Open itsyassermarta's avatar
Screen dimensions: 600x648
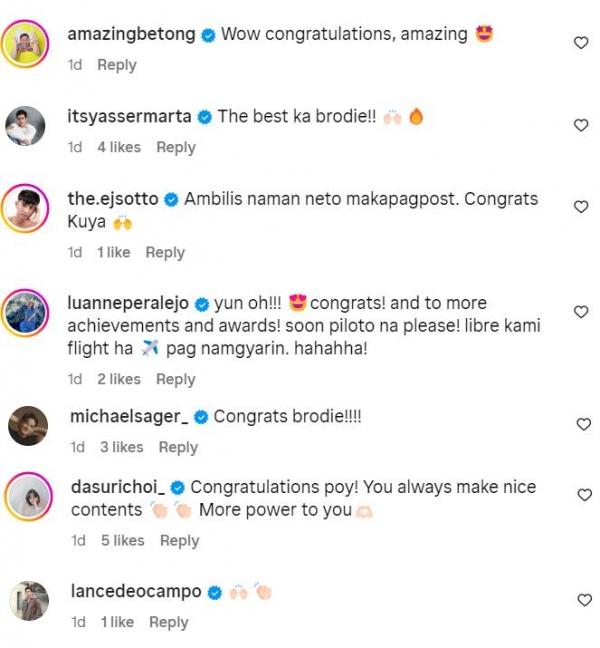pos(28,127)
